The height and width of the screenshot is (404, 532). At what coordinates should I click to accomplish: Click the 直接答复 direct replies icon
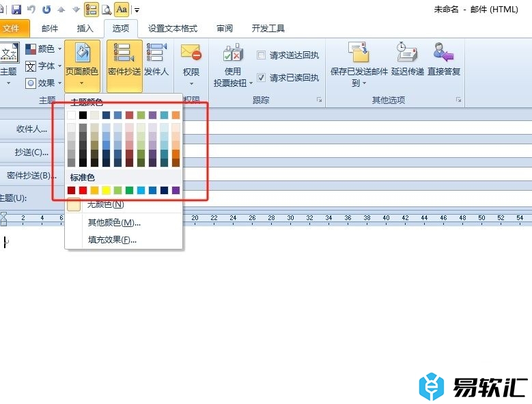point(443,51)
